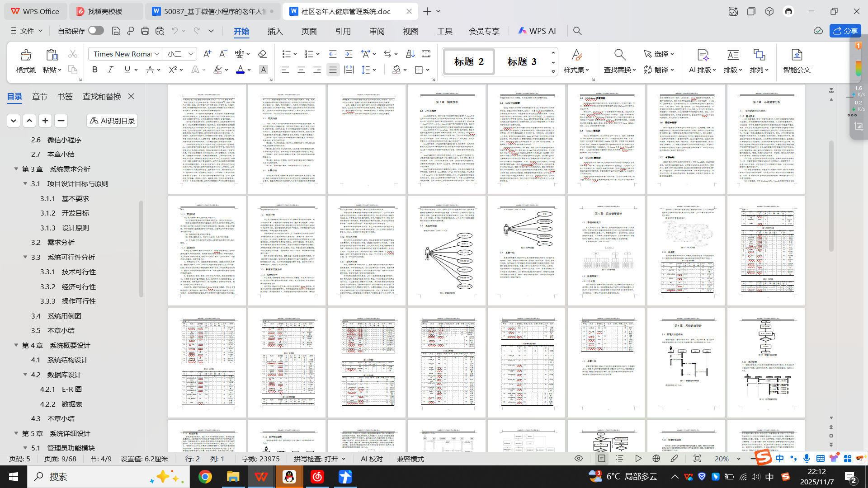Viewport: 868px width, 488px height.
Task: Open the font name dropdown
Action: [157, 54]
